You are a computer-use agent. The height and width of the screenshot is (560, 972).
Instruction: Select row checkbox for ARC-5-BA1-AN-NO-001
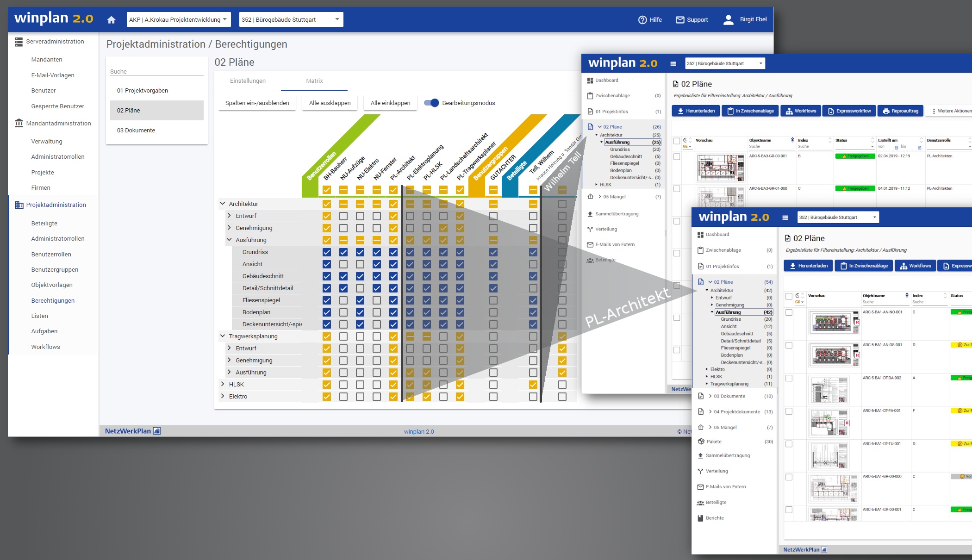click(x=789, y=312)
